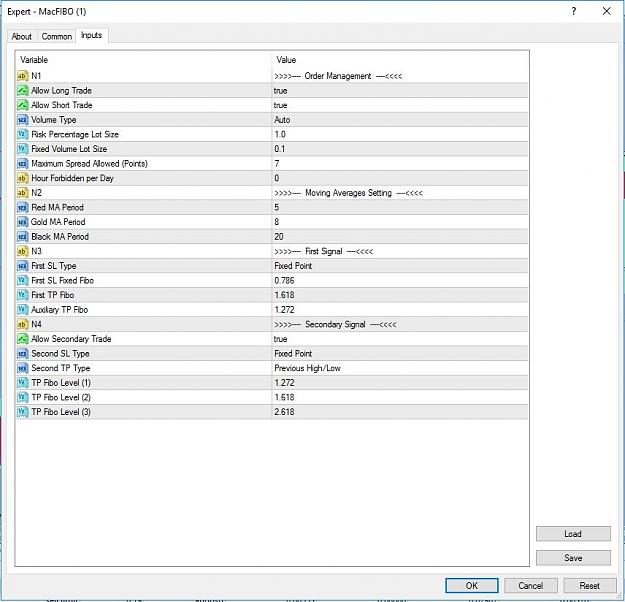Click the boolean icon next to Allow Long Trade
Screen dimensions: 625x602
(22, 90)
